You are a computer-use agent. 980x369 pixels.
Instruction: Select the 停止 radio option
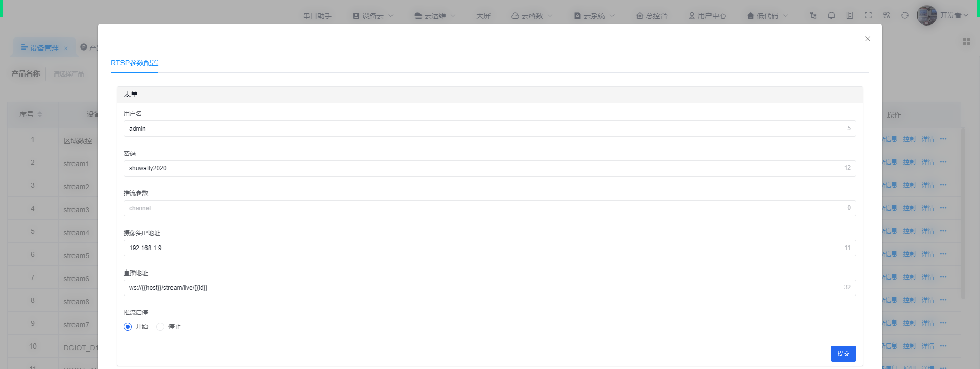coord(160,327)
